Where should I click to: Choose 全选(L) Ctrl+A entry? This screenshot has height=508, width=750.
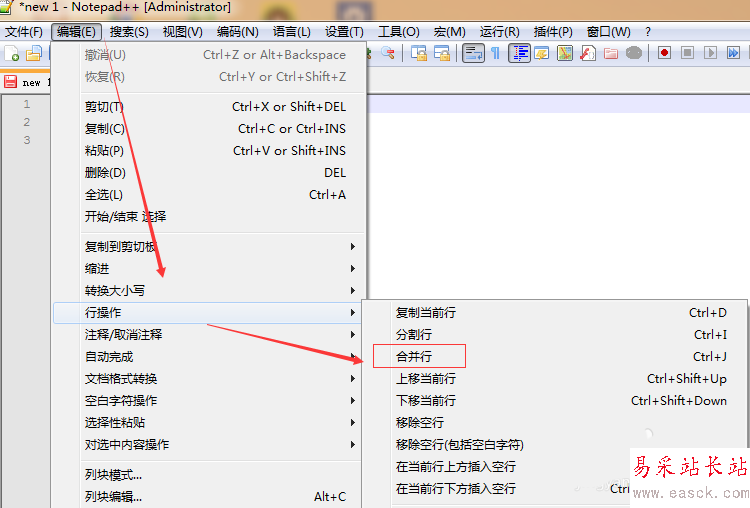[x=209, y=195]
